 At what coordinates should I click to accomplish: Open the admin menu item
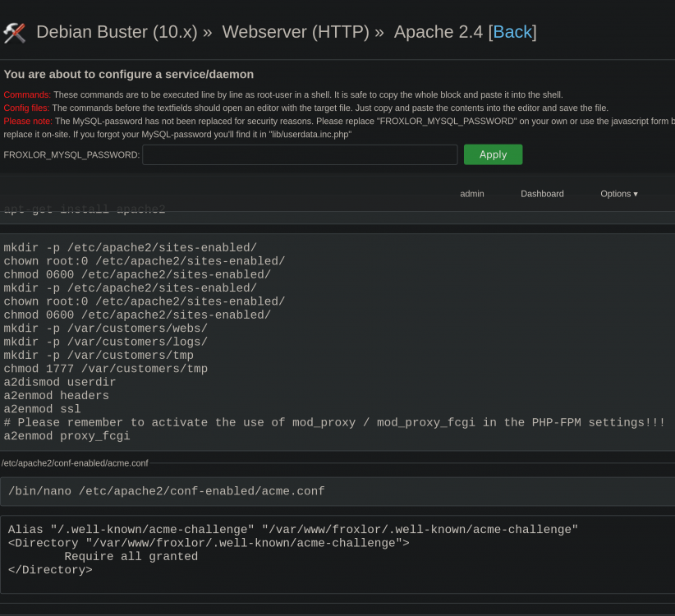472,194
